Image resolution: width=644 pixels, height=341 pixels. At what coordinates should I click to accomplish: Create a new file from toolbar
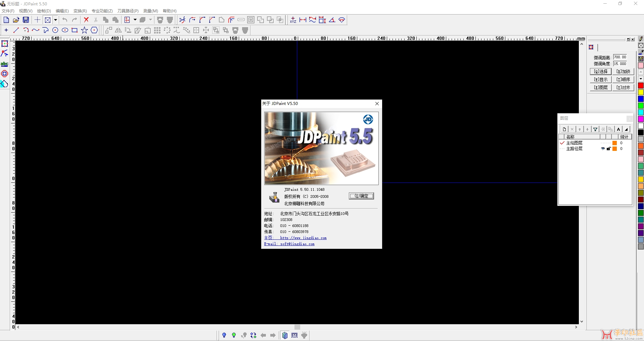(6, 20)
